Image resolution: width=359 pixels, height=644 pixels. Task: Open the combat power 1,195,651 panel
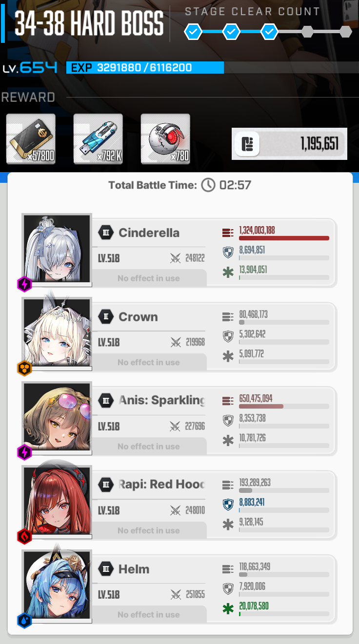click(x=289, y=144)
